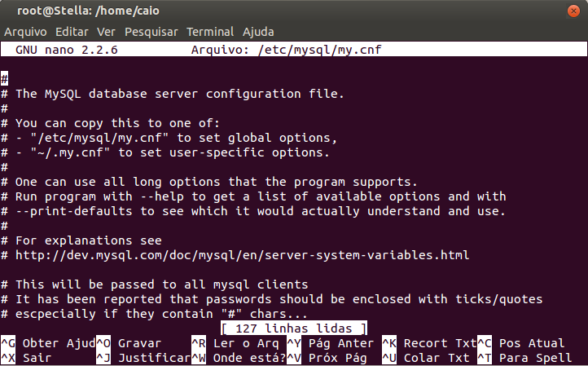Screen dimensions: 588x366
Task: Click the ^O Gravar shortcut
Action: tap(129, 343)
